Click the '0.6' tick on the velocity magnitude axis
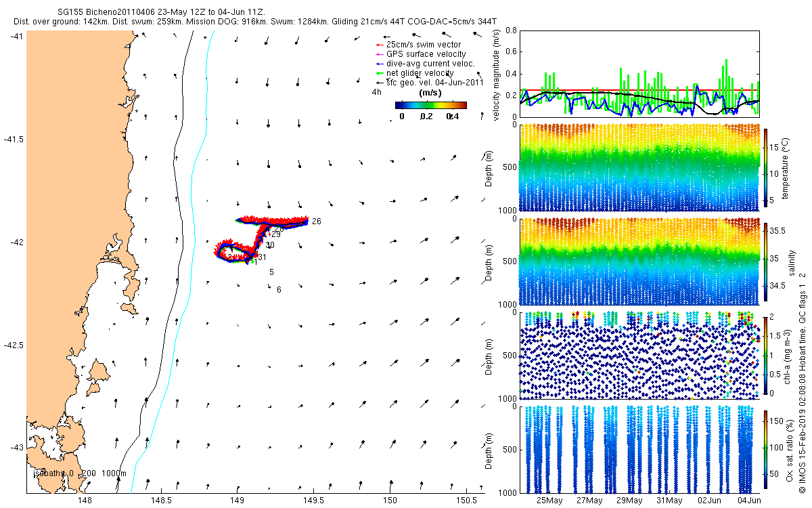This screenshot has height=508, width=812. (511, 52)
